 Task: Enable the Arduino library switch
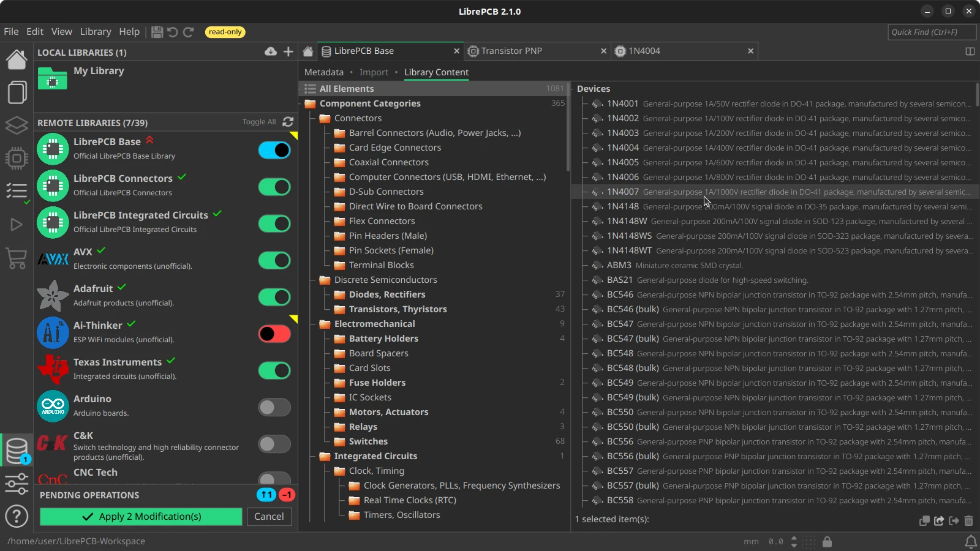pos(274,407)
